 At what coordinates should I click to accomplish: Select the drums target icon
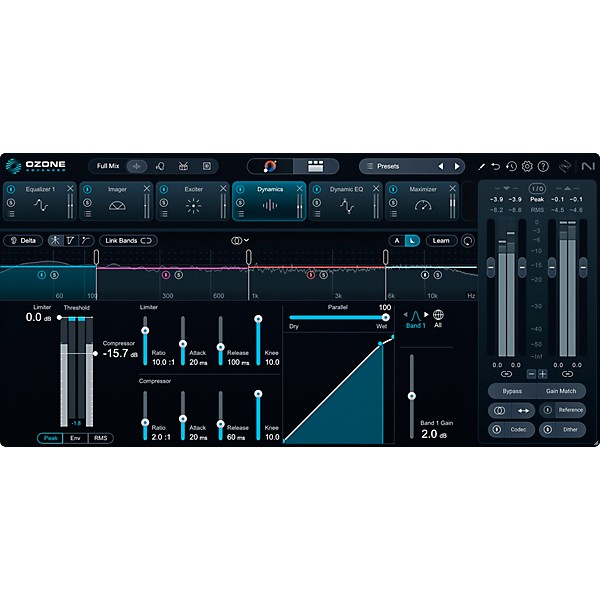(184, 166)
